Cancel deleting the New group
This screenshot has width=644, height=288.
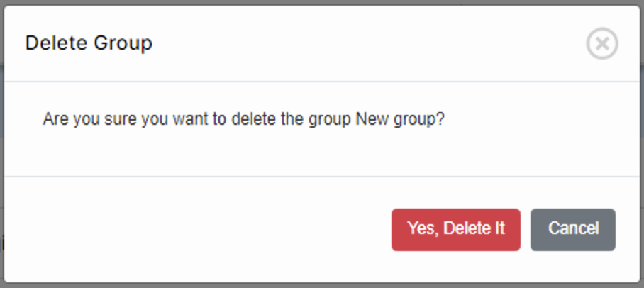click(x=572, y=229)
